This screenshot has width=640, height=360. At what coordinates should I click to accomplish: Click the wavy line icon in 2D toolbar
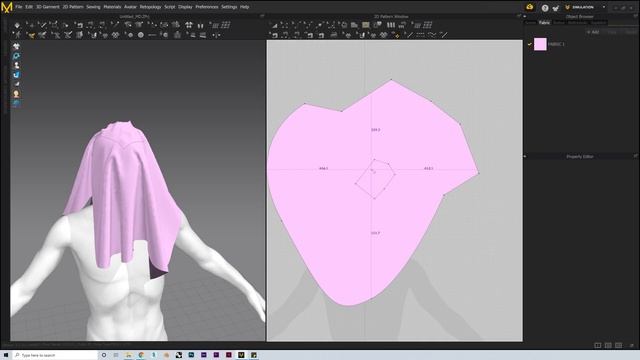point(432,36)
